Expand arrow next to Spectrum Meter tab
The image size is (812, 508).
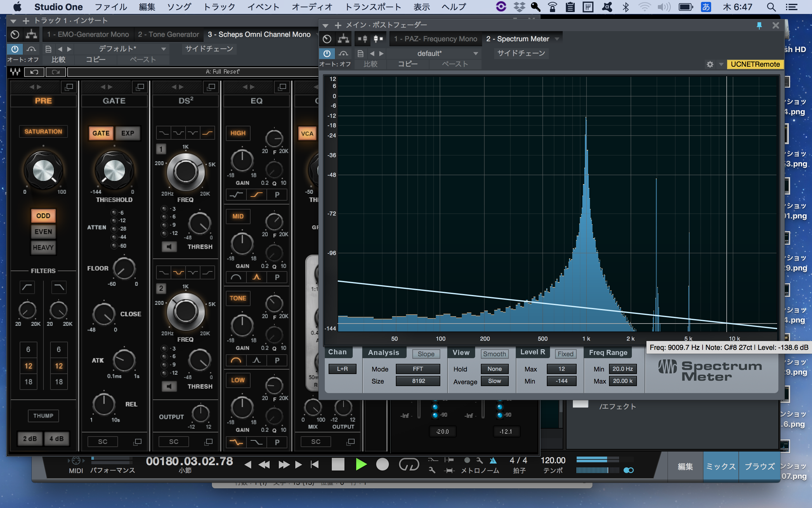pyautogui.click(x=557, y=39)
